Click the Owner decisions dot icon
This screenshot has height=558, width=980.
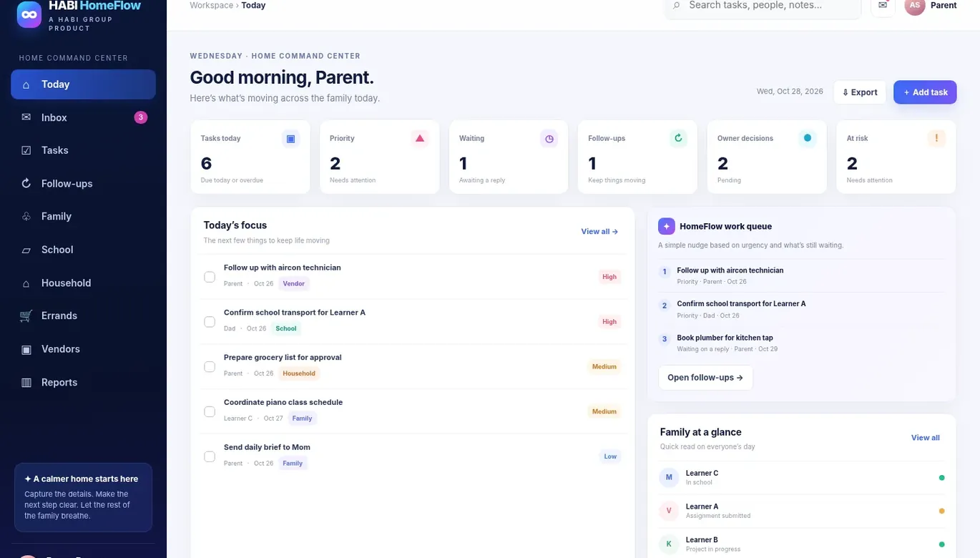pyautogui.click(x=808, y=139)
